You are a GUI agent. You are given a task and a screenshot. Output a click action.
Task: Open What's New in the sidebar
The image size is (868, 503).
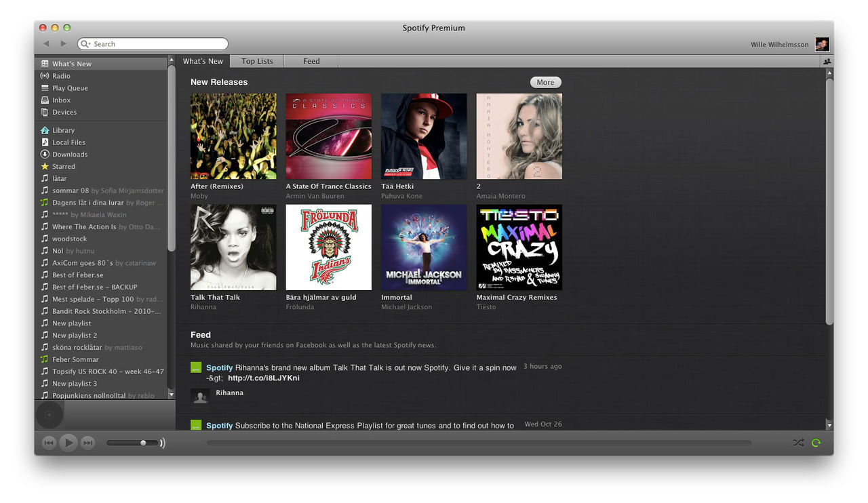100,64
